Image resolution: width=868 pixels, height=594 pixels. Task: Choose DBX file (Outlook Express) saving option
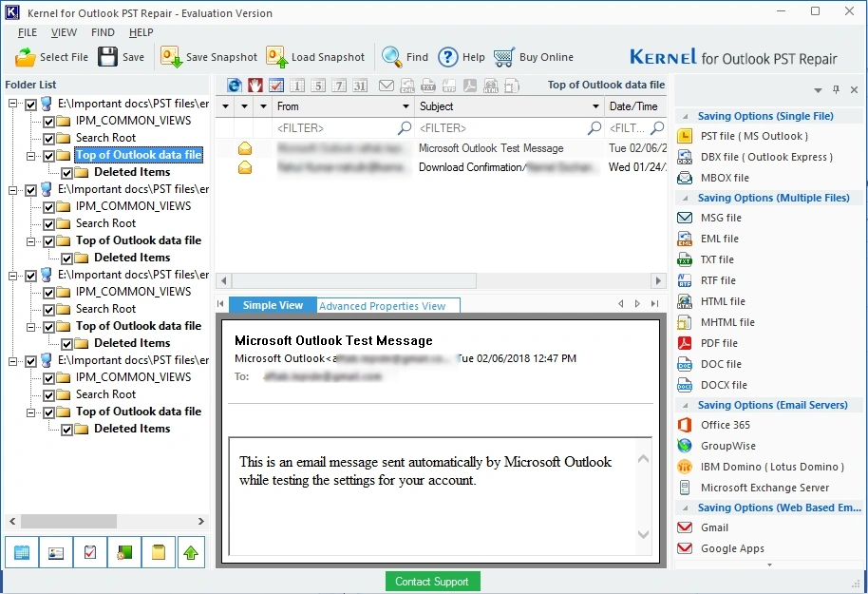pos(756,158)
